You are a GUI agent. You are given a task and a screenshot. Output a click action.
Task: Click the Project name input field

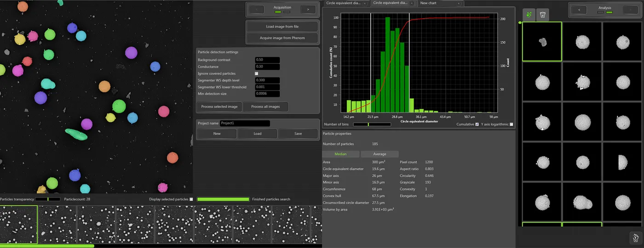tap(245, 123)
